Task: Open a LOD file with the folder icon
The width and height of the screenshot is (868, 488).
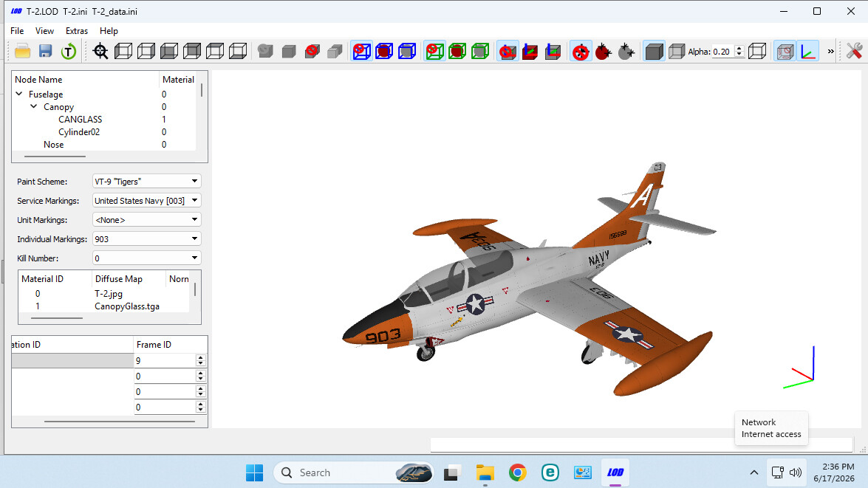Action: 23,52
